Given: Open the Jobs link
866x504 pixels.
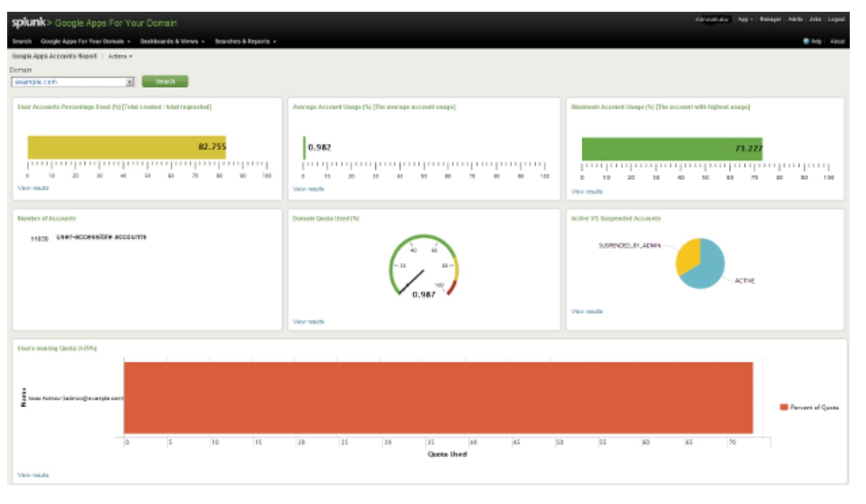Looking at the screenshot, I should 815,19.
